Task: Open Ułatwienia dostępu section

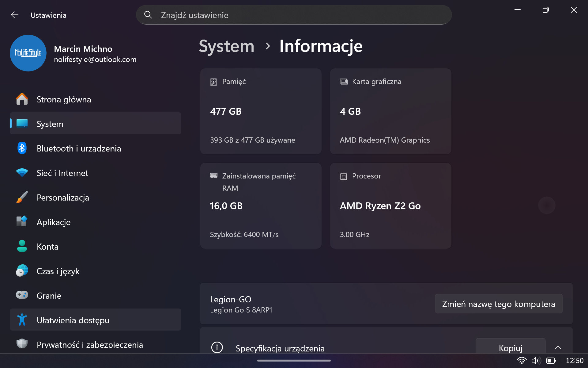Action: point(73,320)
